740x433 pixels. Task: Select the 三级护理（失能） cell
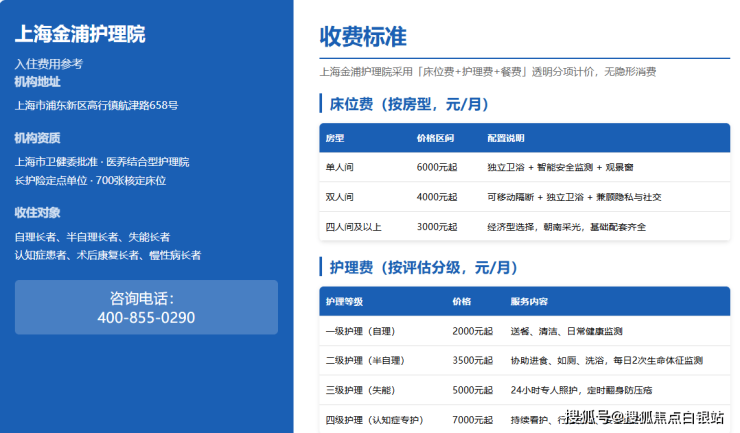point(360,391)
